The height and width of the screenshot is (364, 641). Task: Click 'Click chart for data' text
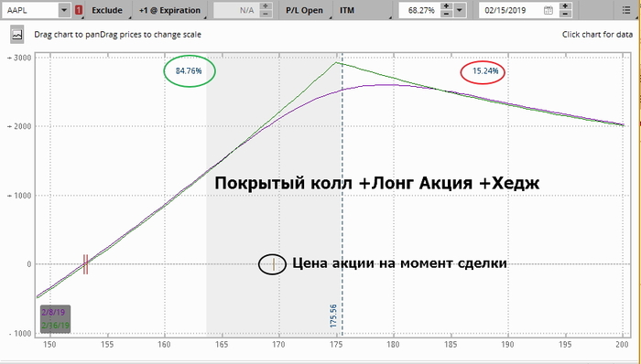pos(597,35)
